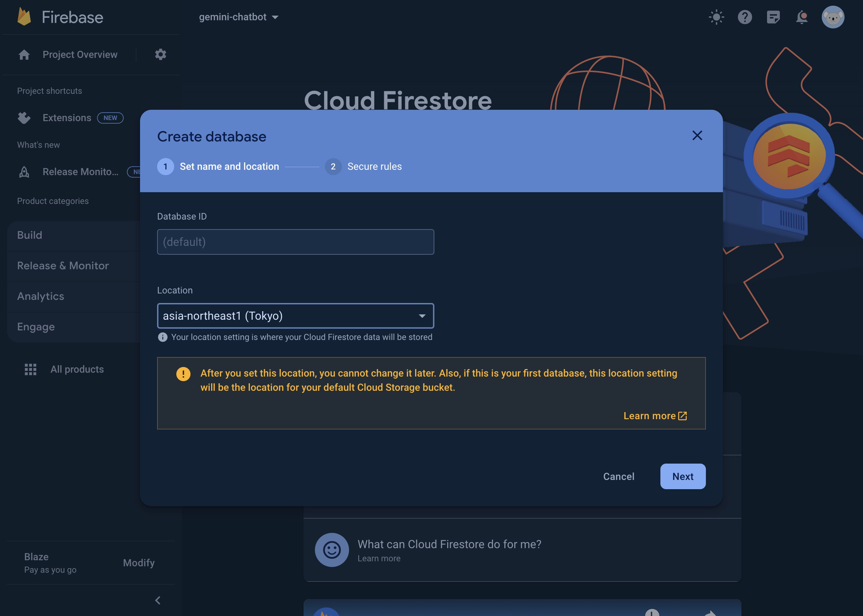Expand the Engage category

pyautogui.click(x=74, y=327)
